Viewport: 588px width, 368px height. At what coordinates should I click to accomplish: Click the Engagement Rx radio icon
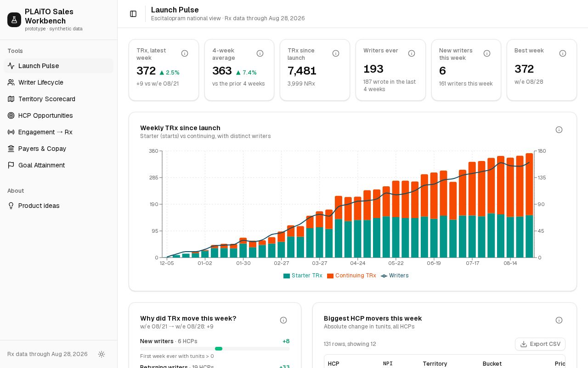[11, 132]
